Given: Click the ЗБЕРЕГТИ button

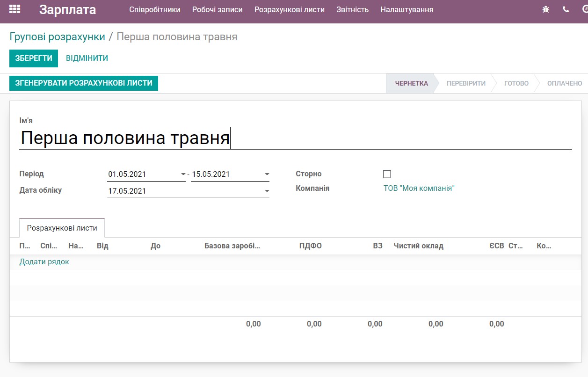Looking at the screenshot, I should (33, 58).
